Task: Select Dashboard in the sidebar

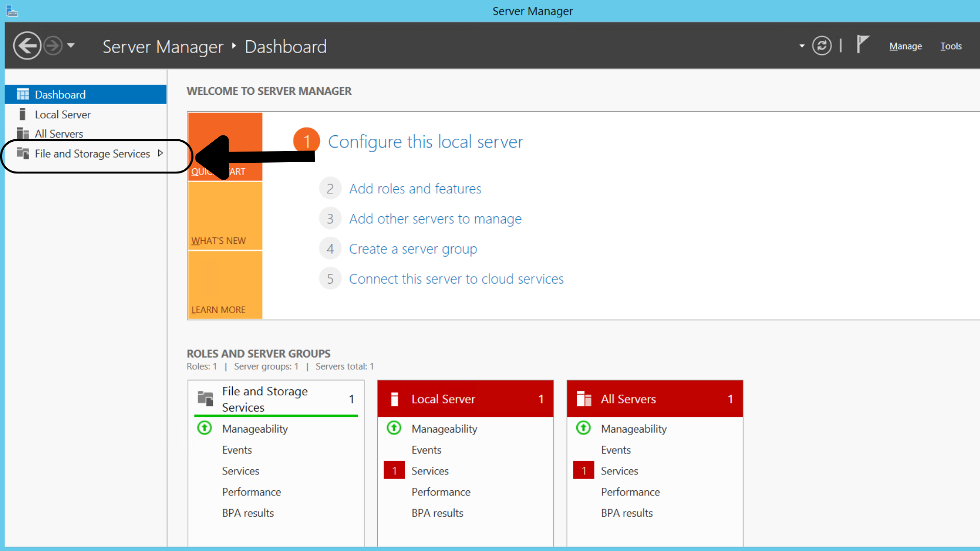Action: click(86, 94)
